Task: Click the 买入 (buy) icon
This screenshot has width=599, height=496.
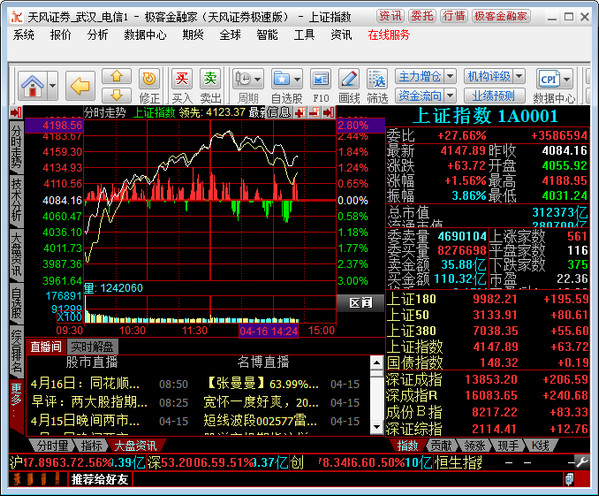Action: pyautogui.click(x=182, y=79)
